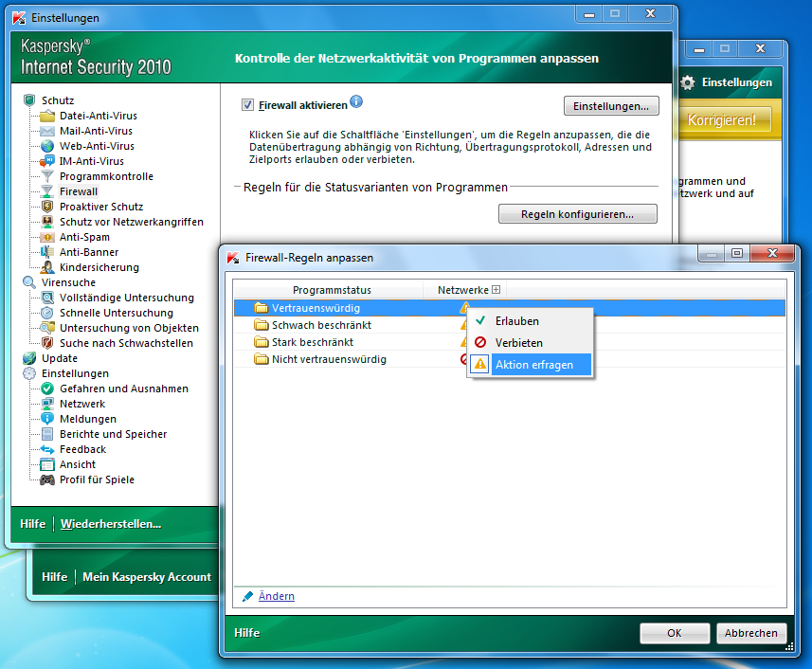This screenshot has height=669, width=812.
Task: Click the Mail-Anti-Virus envelope icon
Action: click(x=47, y=131)
